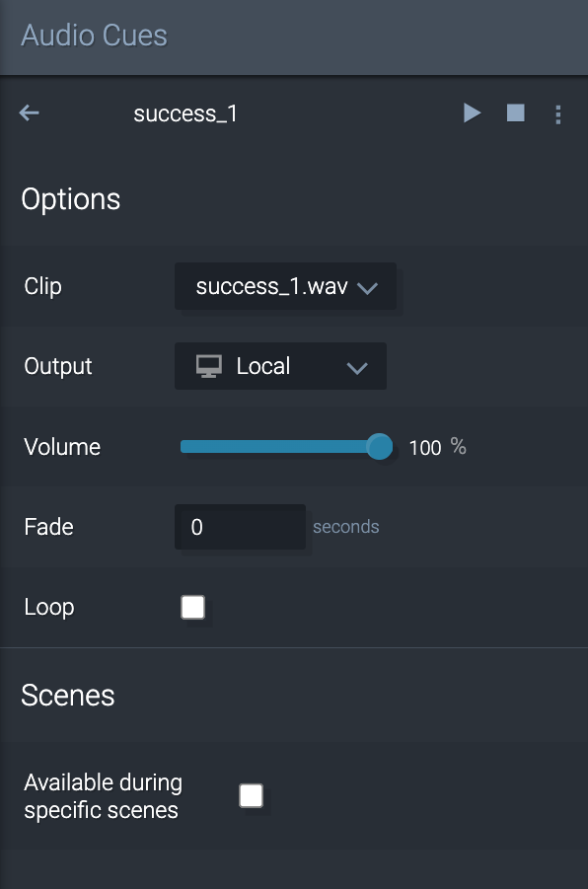Screen dimensions: 588x889
Task: Open the Output dropdown set to Local
Action: pyautogui.click(x=280, y=366)
